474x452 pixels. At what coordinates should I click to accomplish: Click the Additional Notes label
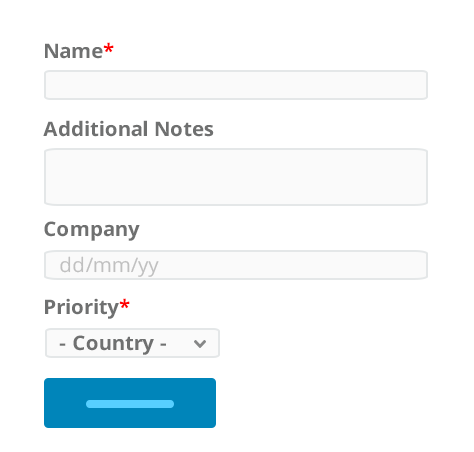pos(129,129)
